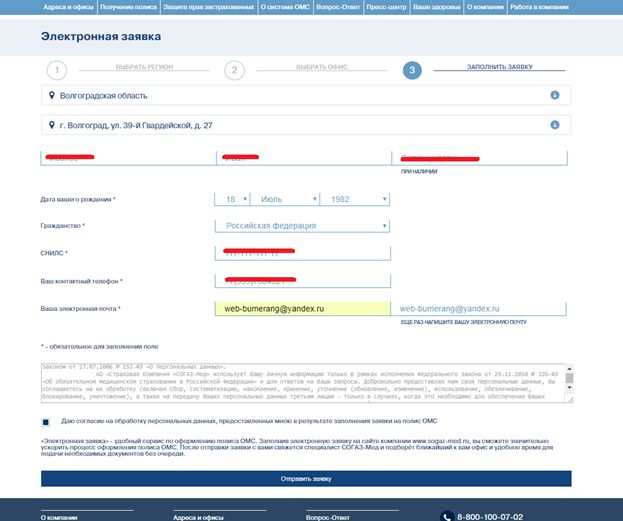This screenshot has width=623, height=521.
Task: Expand the office address arrow button
Action: tap(554, 125)
